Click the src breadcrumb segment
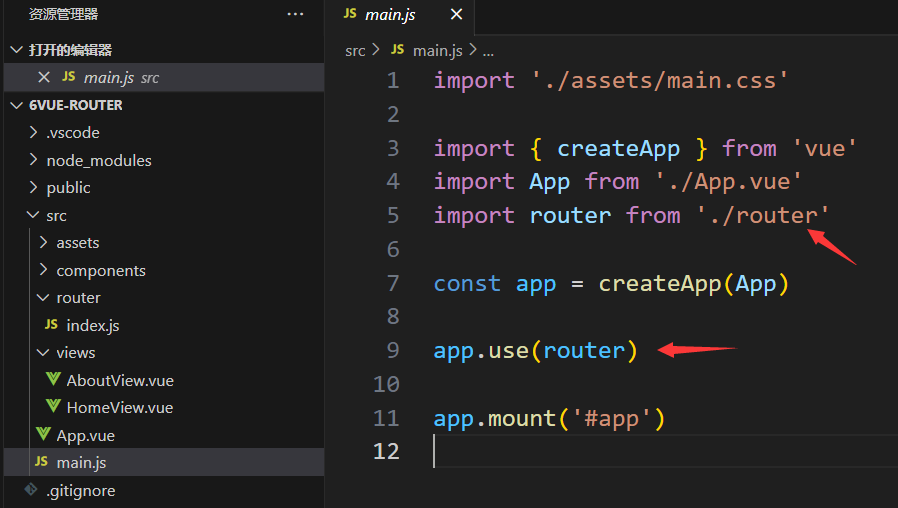The image size is (898, 508). tap(355, 51)
